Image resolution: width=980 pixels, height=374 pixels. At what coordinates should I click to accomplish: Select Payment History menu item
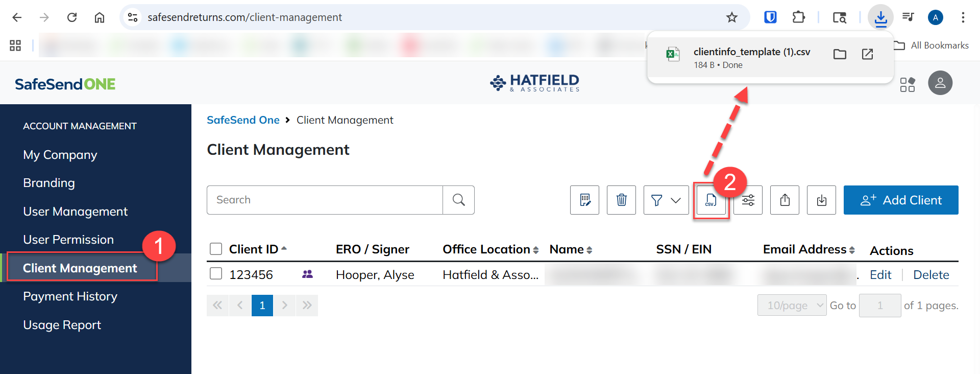70,296
